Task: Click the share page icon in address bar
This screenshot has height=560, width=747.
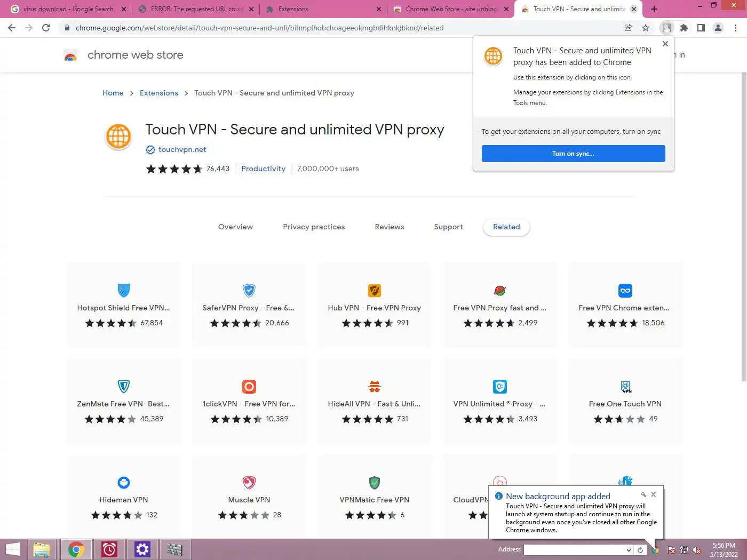Action: pos(629,28)
